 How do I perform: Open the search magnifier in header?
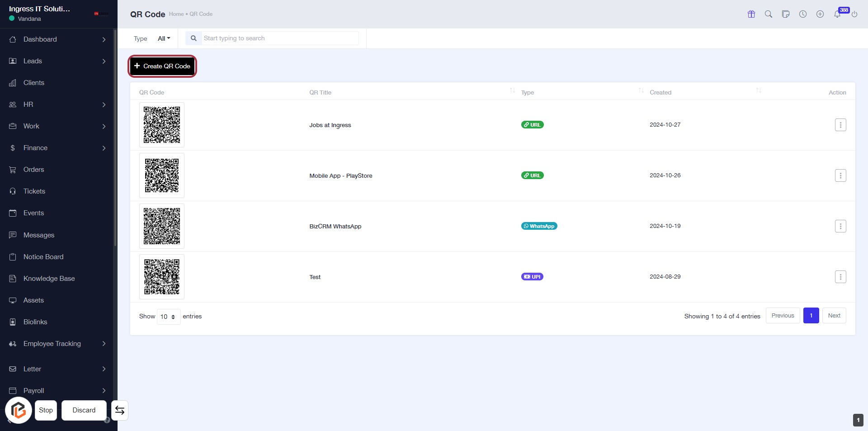(x=769, y=14)
